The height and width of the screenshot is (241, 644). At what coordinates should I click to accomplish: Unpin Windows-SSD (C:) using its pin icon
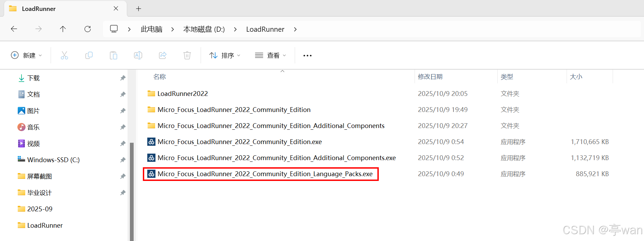(123, 160)
